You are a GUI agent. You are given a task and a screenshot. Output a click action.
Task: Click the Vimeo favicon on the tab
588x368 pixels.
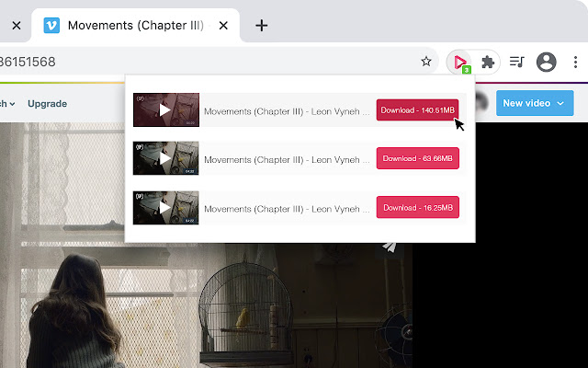[51, 26]
